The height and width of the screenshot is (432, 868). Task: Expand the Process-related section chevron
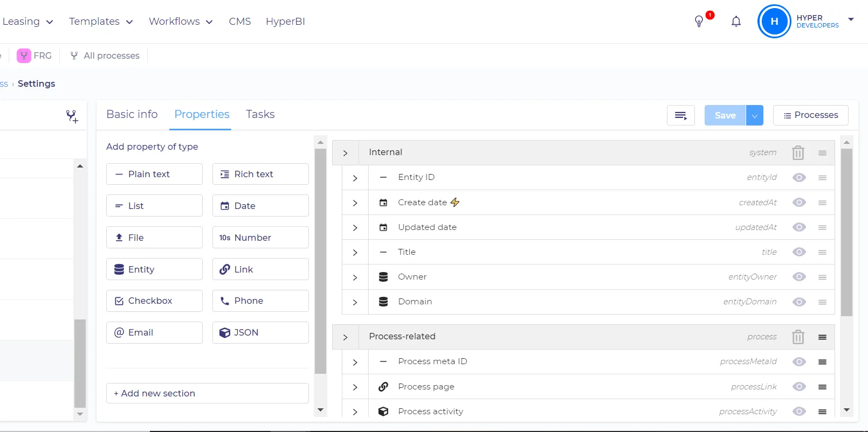coord(346,337)
